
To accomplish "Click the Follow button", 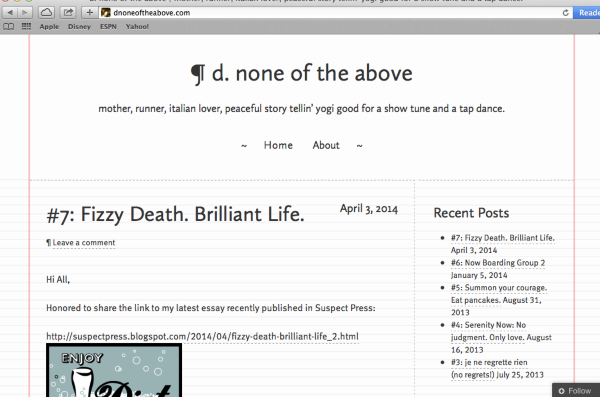I will 576,390.
